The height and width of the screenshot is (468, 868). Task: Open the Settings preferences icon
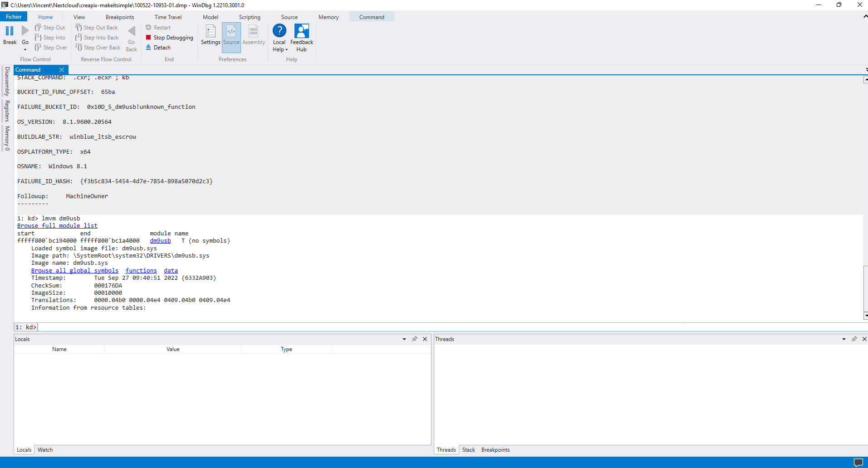pos(211,32)
